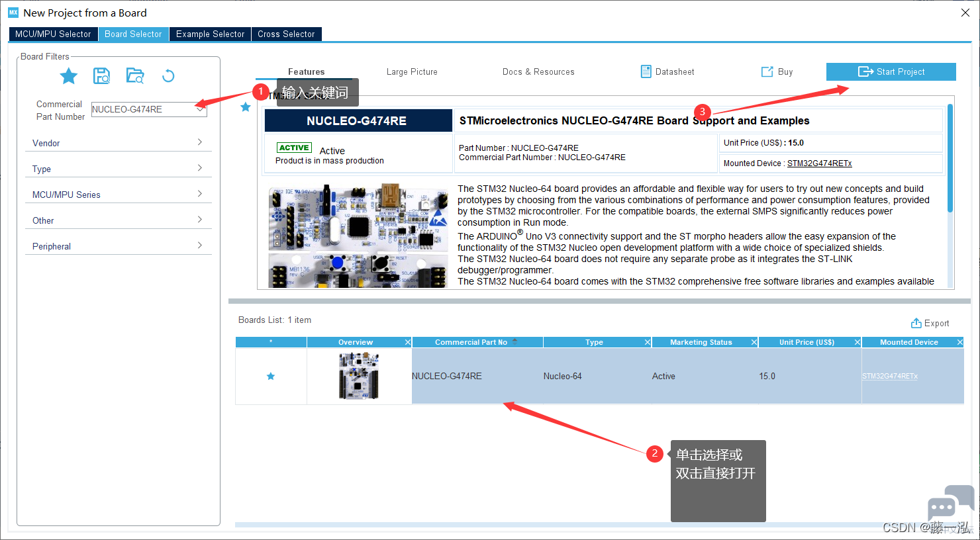Click the save search filter icon
Screen dimensions: 980x540
coord(102,76)
